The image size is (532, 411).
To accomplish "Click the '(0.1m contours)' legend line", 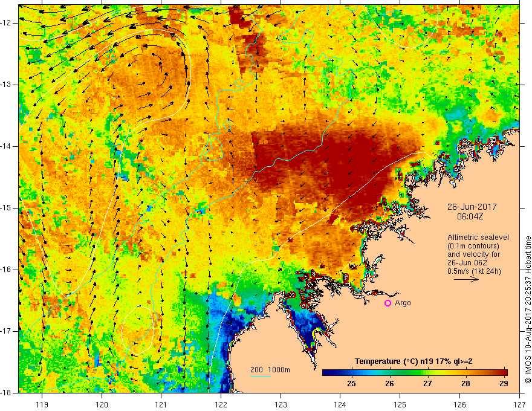I will coord(473,246).
